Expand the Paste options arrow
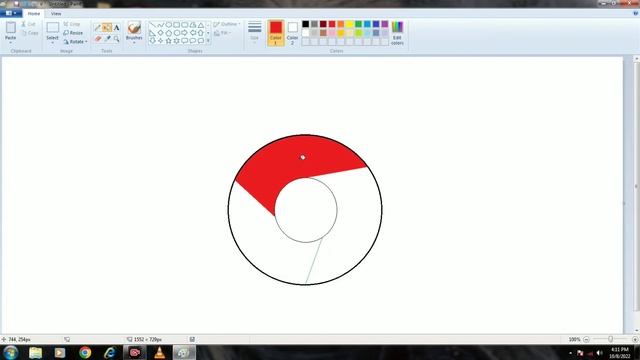Screen dimensions: 640x360 [11, 43]
